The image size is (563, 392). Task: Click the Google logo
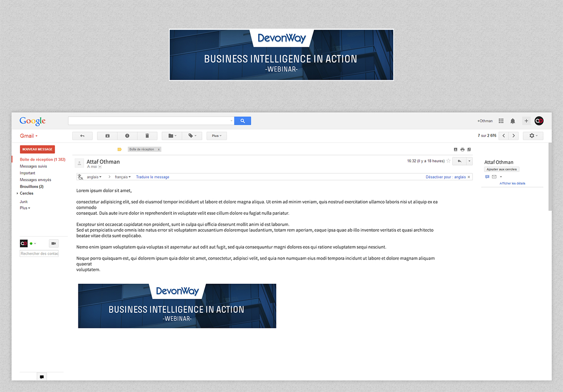pyautogui.click(x=32, y=121)
